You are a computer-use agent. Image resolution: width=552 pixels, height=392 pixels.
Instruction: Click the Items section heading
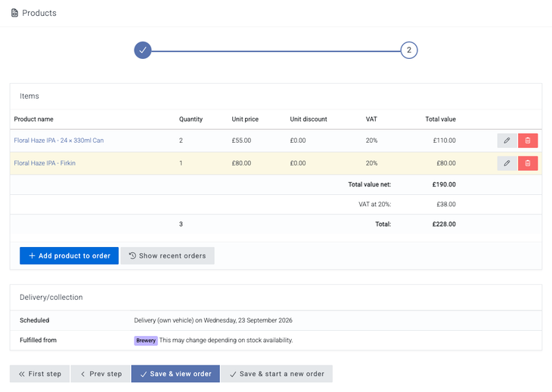click(x=29, y=96)
